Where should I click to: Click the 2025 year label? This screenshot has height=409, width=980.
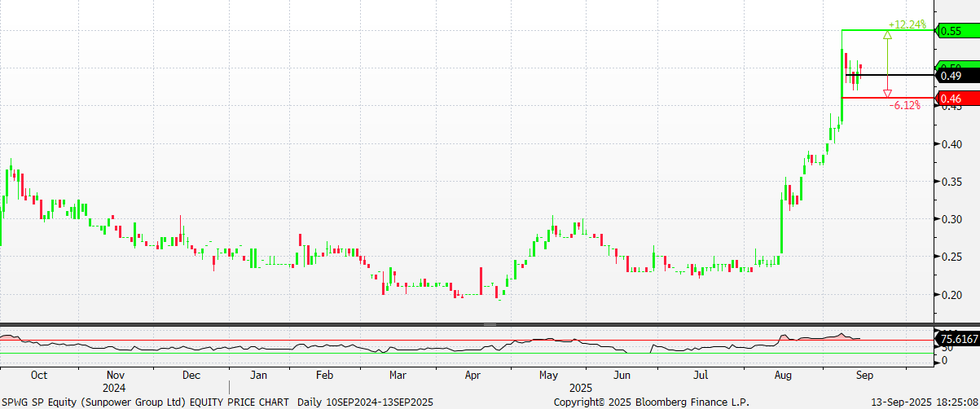(582, 389)
